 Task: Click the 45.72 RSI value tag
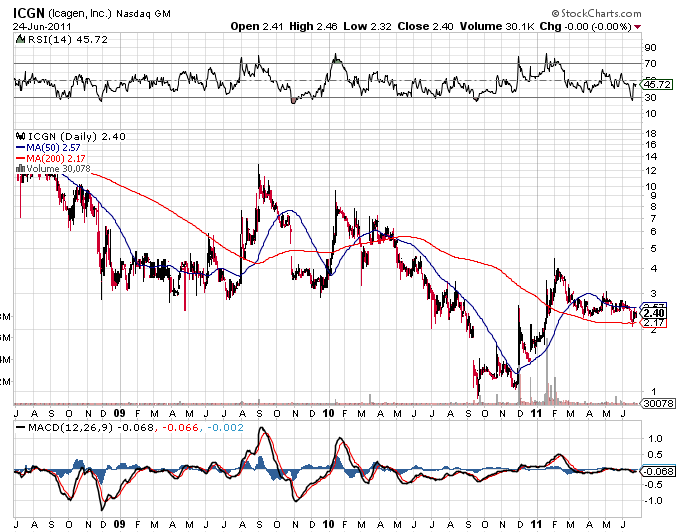coord(656,84)
